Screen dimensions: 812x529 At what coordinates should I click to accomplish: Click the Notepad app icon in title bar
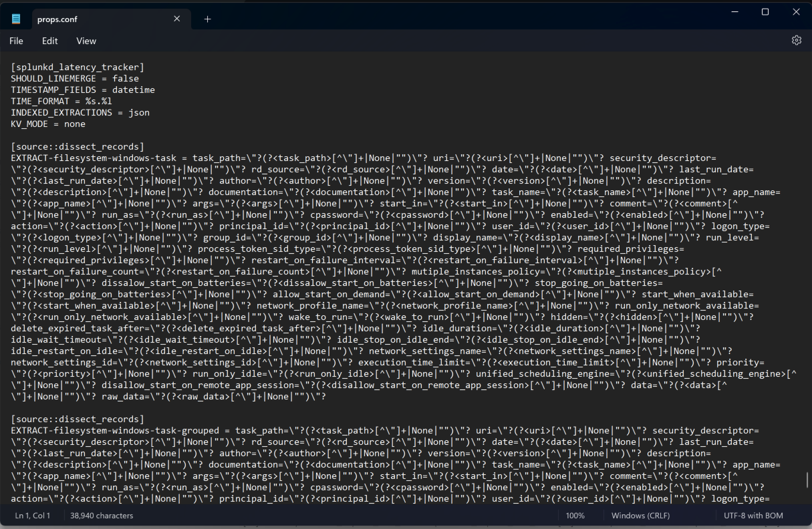16,19
